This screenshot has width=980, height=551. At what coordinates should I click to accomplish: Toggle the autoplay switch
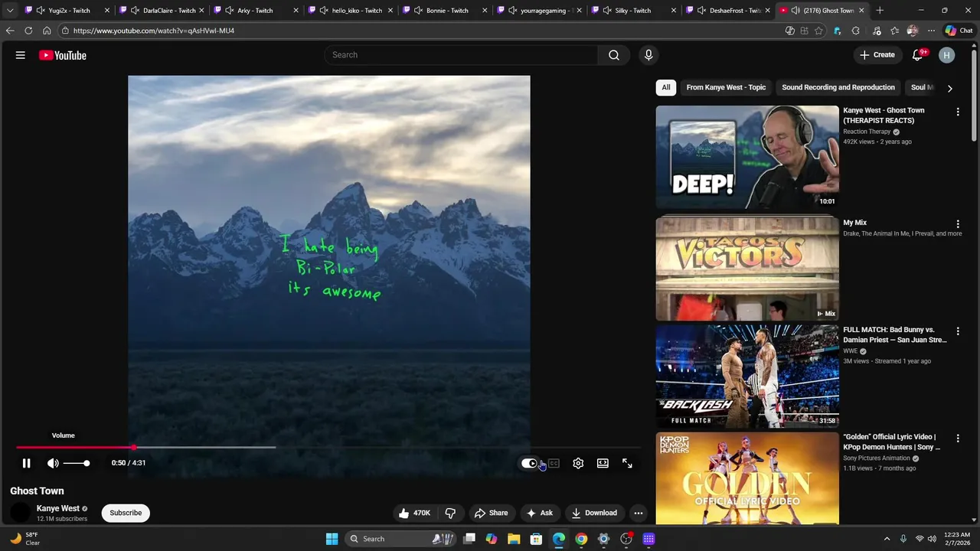pyautogui.click(x=529, y=463)
